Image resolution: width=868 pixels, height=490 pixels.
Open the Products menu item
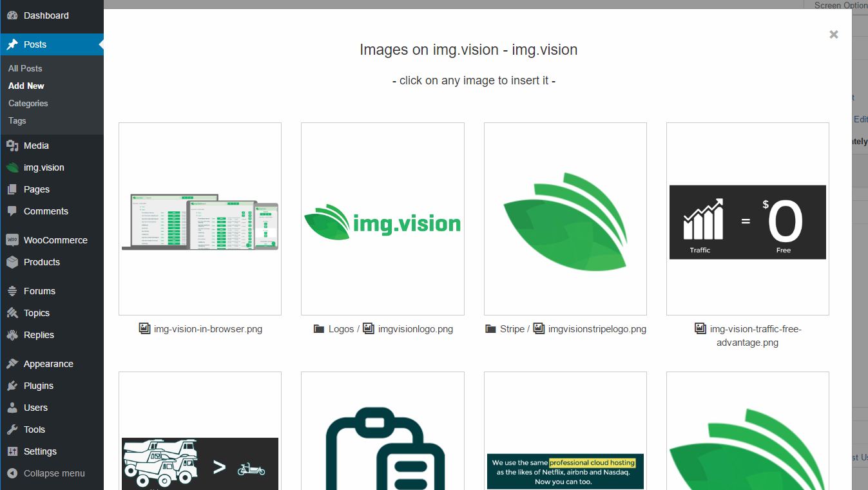pos(52,262)
